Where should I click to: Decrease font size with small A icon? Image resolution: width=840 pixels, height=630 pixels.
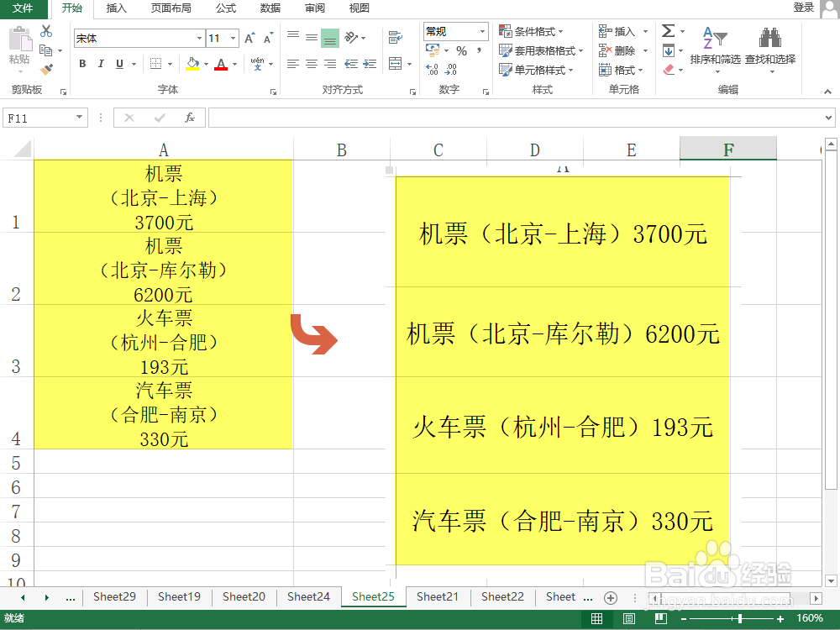pyautogui.click(x=269, y=38)
